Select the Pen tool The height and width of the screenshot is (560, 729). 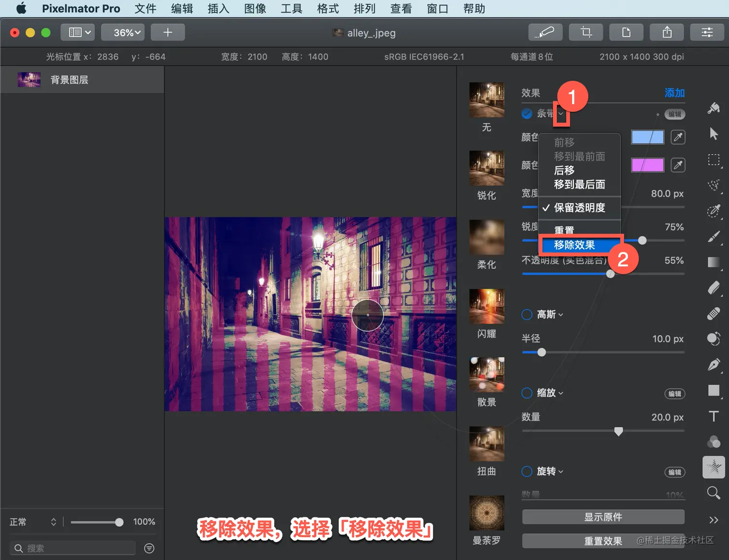(714, 364)
